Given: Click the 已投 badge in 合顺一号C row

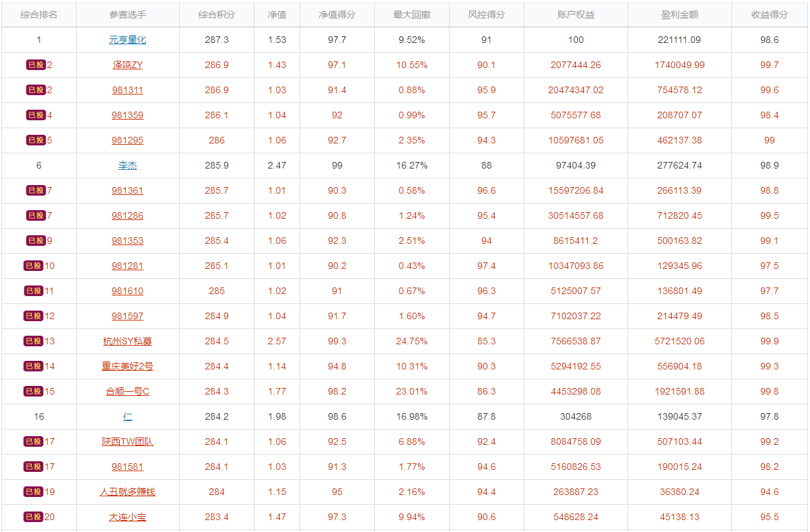Looking at the screenshot, I should 33,391.
